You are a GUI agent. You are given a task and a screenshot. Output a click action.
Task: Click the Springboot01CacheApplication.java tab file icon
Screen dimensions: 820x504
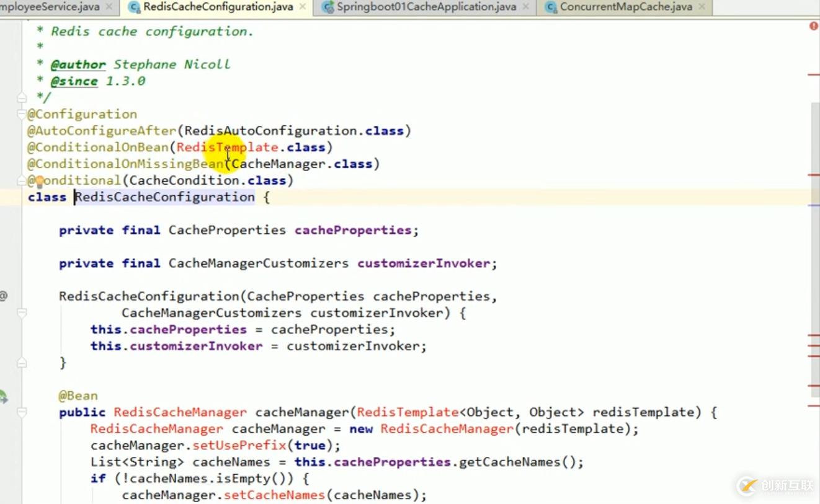tap(328, 7)
